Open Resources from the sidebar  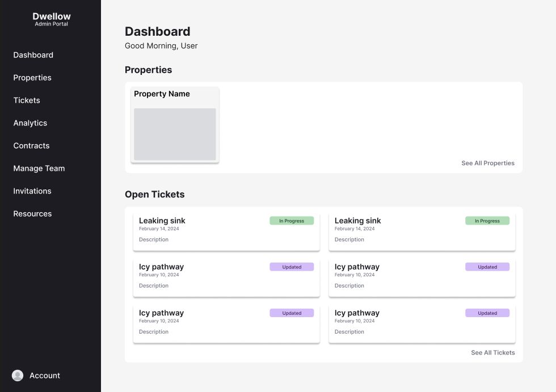[x=32, y=214]
